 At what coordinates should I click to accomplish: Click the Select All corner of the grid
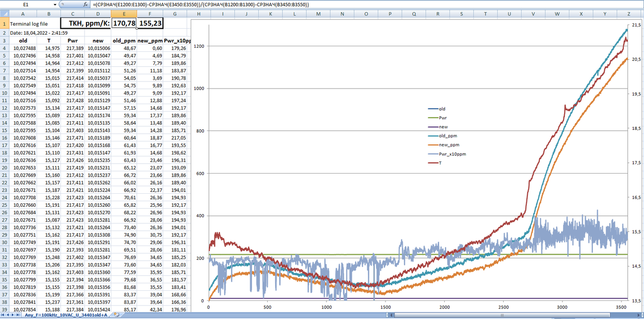pyautogui.click(x=5, y=14)
